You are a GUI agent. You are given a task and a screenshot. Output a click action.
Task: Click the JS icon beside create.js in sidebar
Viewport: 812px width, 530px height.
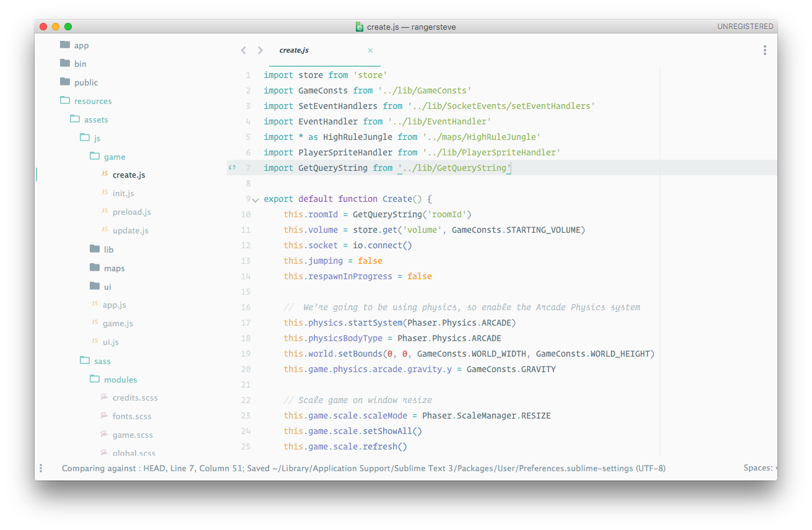click(104, 175)
